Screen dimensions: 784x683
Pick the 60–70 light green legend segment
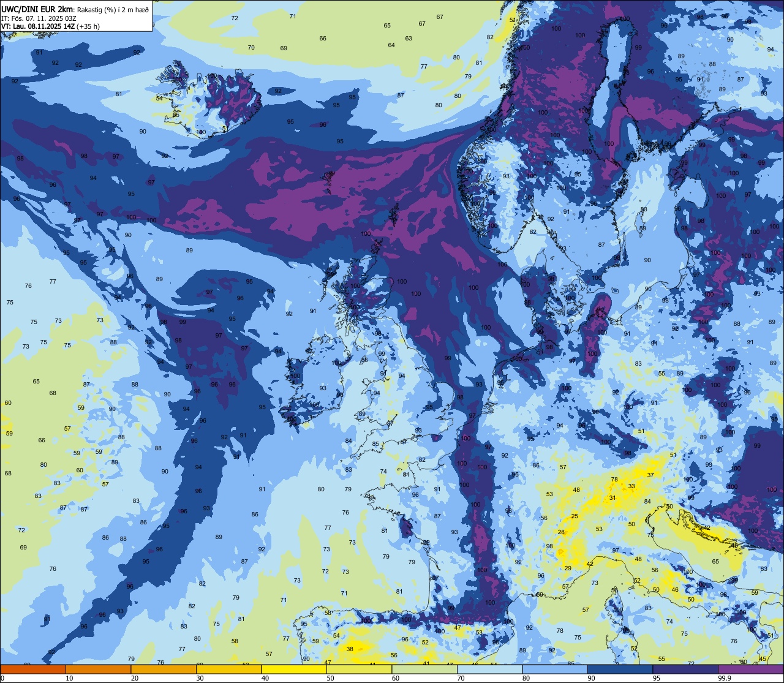pyautogui.click(x=424, y=669)
